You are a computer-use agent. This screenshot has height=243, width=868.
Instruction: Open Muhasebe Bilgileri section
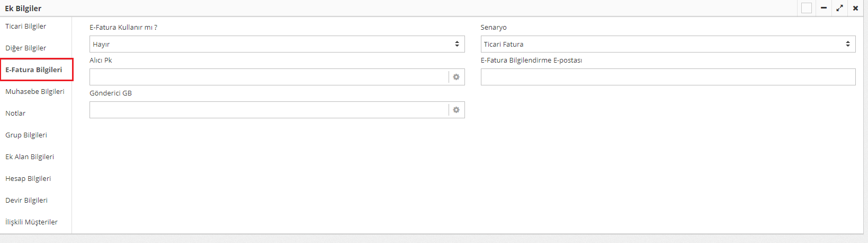tap(35, 91)
